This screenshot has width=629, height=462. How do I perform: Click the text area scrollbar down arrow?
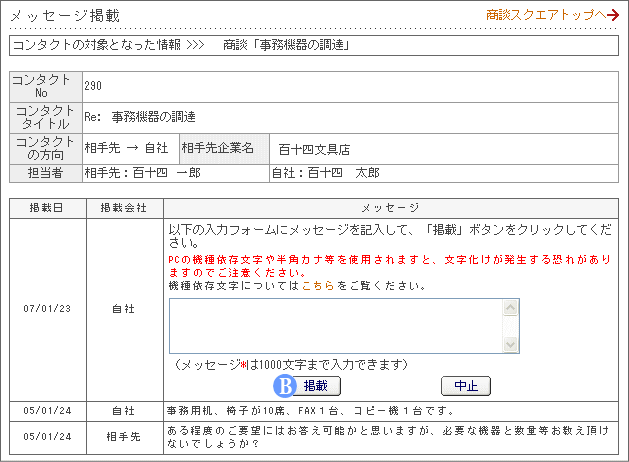(x=511, y=344)
